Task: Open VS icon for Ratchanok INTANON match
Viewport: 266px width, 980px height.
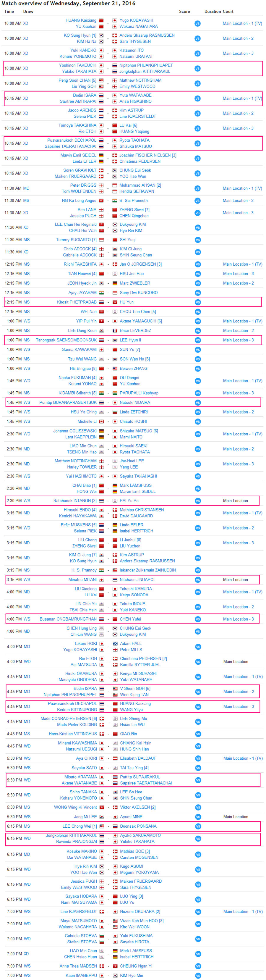Action: click(x=198, y=501)
